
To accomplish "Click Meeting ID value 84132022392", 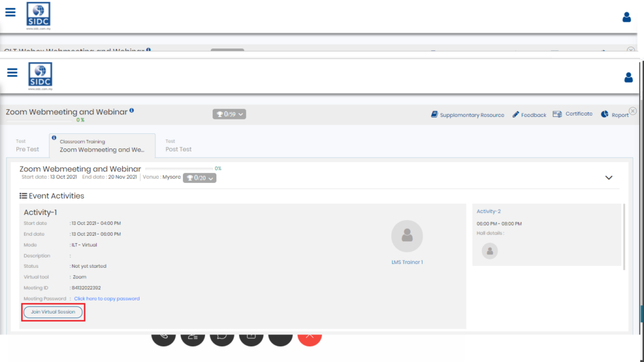I will point(86,288).
